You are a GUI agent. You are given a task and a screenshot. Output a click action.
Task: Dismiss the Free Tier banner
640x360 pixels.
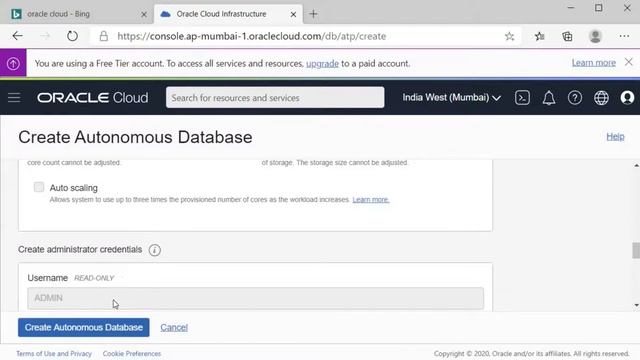coord(629,62)
